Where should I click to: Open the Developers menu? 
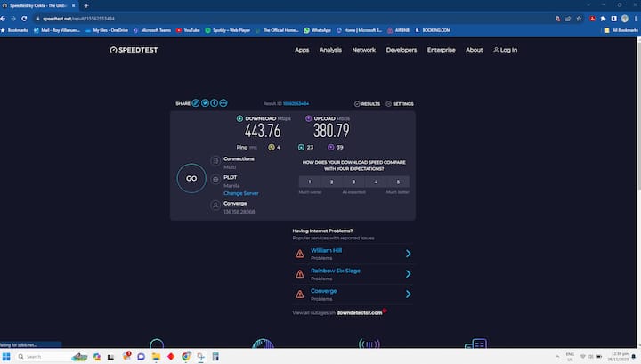point(402,50)
